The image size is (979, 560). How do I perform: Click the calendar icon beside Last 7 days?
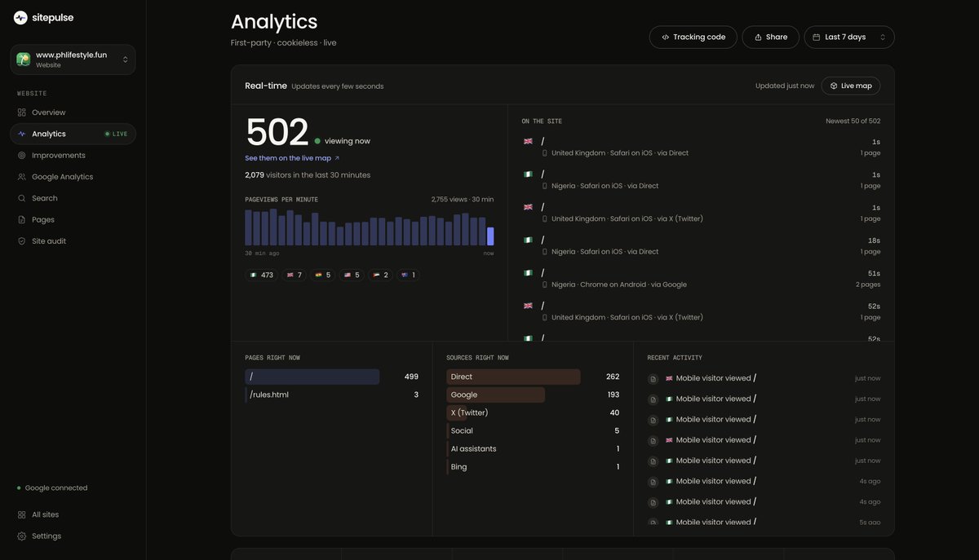[x=817, y=37]
